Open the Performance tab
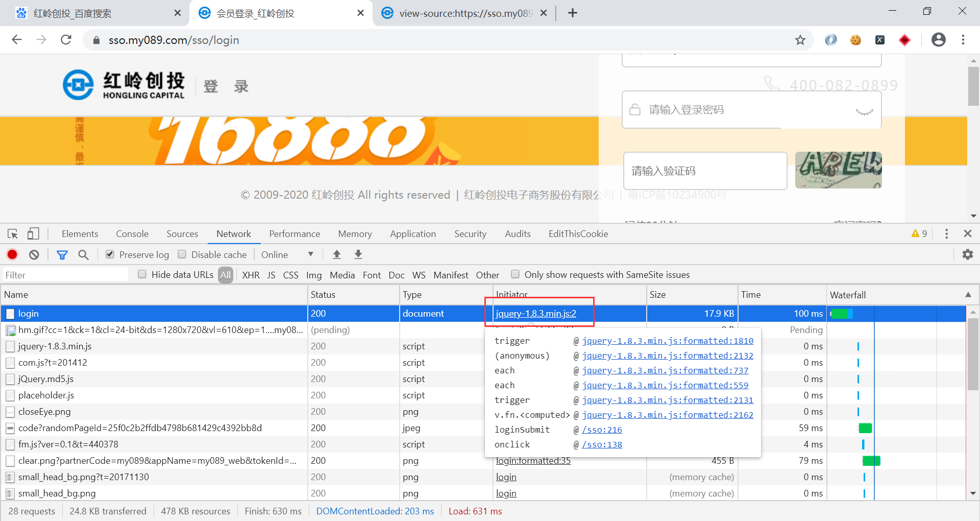Screen dimensions: 980x521 coord(295,234)
